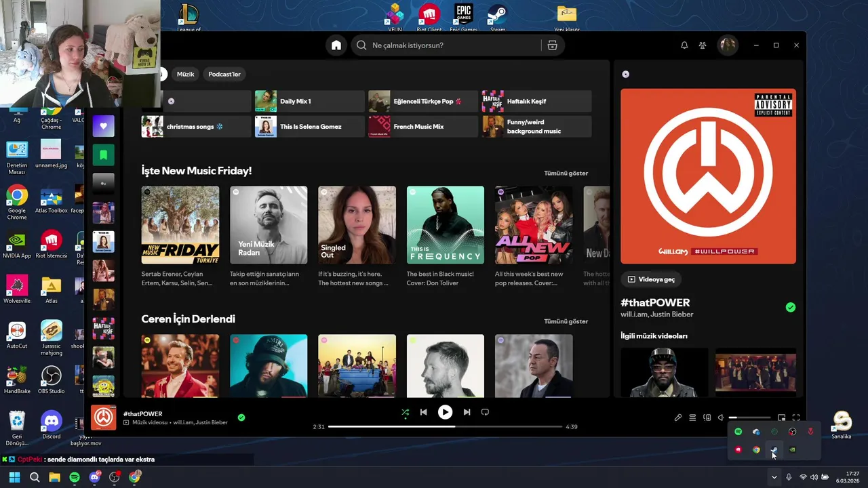
Task: Open Steam icon in tray overflow popup
Action: click(774, 449)
